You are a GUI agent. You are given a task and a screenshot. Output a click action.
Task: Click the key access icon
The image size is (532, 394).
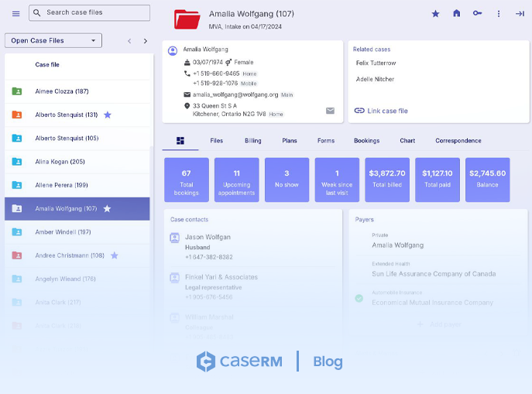477,13
